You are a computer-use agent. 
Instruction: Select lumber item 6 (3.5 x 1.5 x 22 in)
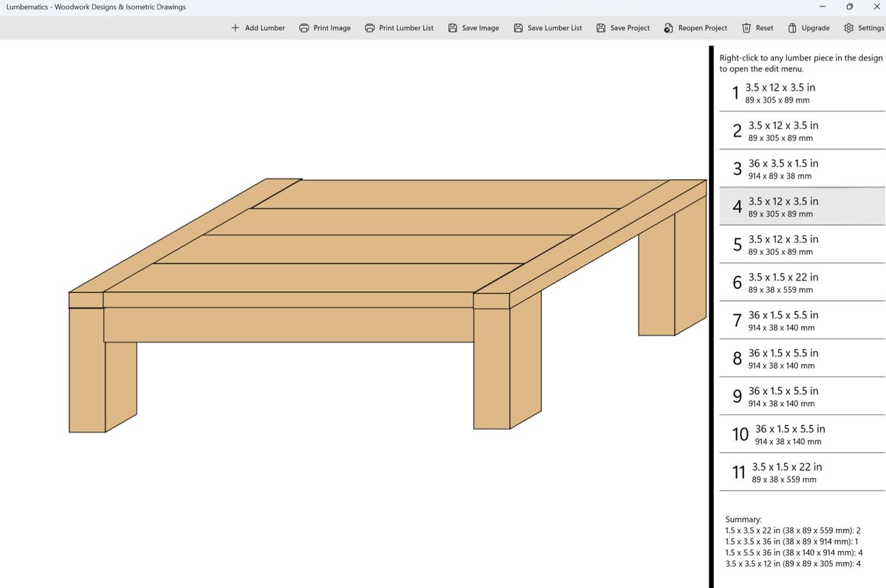[x=802, y=283]
